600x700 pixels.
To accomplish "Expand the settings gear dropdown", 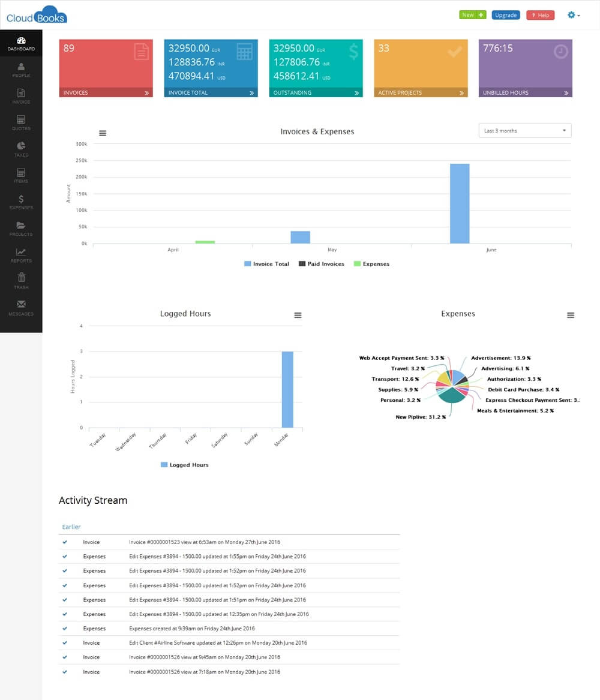I will point(573,15).
